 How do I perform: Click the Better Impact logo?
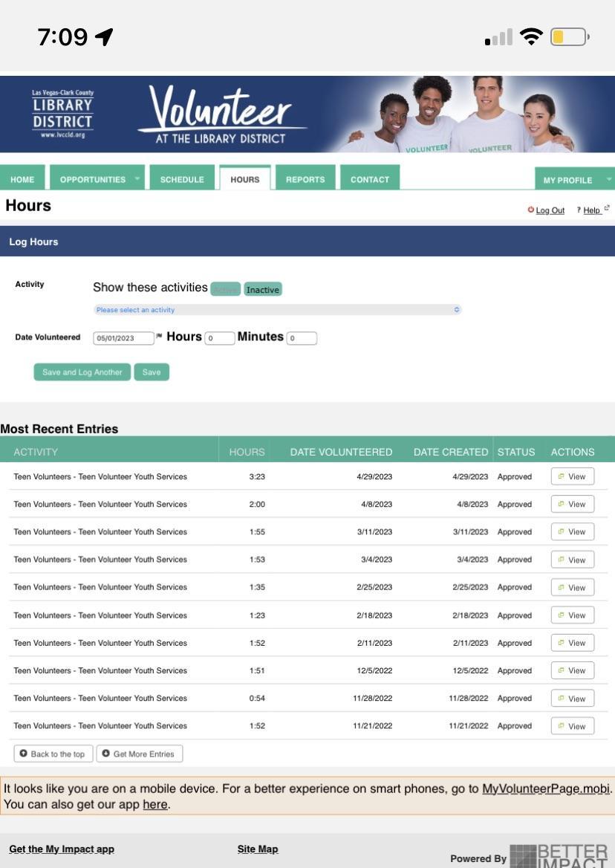(x=559, y=856)
